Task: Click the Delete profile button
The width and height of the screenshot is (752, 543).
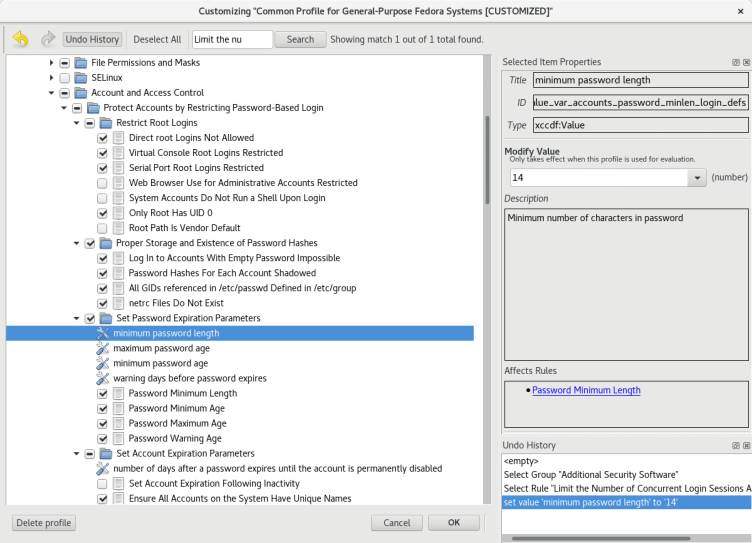Action: tap(44, 523)
